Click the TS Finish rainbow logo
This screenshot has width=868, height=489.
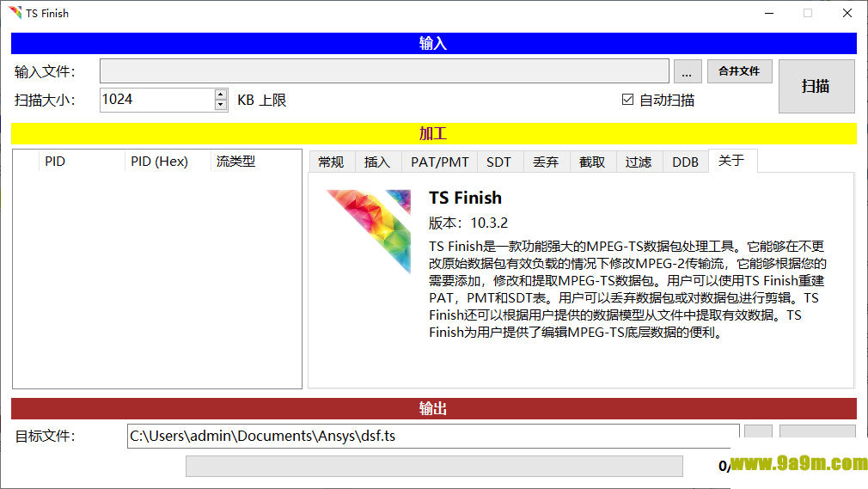coord(368,231)
